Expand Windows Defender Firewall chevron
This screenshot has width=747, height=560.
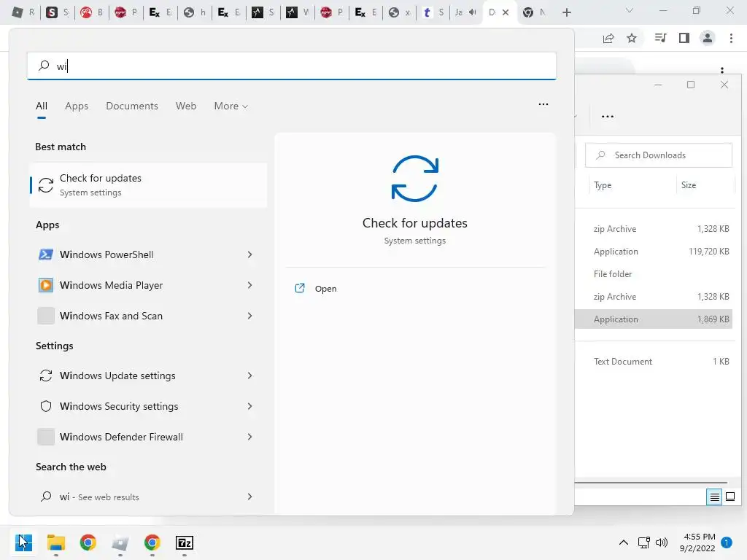click(x=249, y=437)
